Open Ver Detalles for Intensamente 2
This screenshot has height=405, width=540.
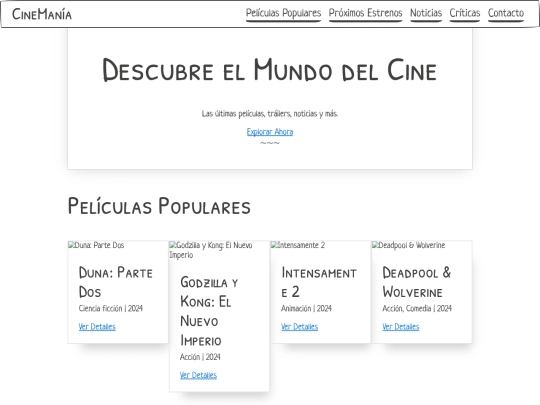coord(300,326)
